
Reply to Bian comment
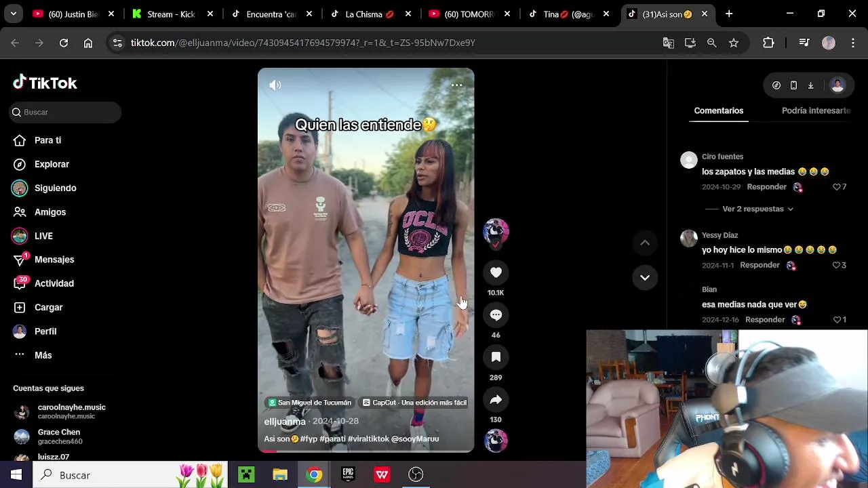765,319
